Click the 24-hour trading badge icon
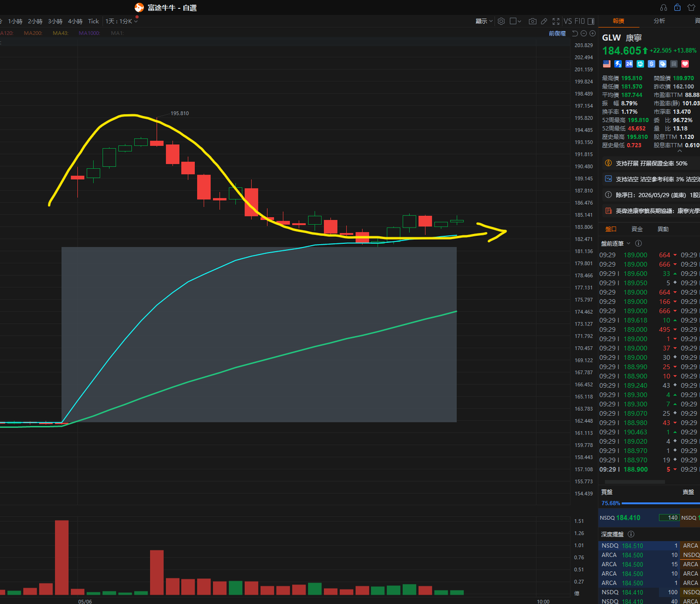 click(629, 64)
